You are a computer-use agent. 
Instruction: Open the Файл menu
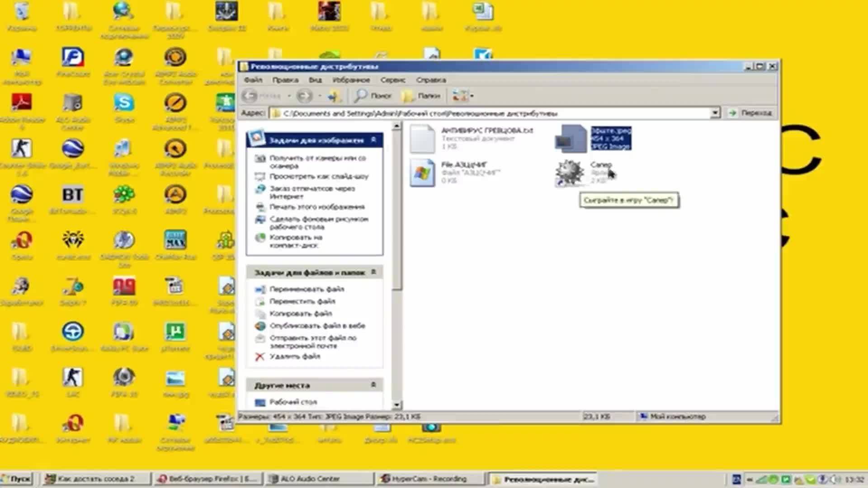coord(253,80)
